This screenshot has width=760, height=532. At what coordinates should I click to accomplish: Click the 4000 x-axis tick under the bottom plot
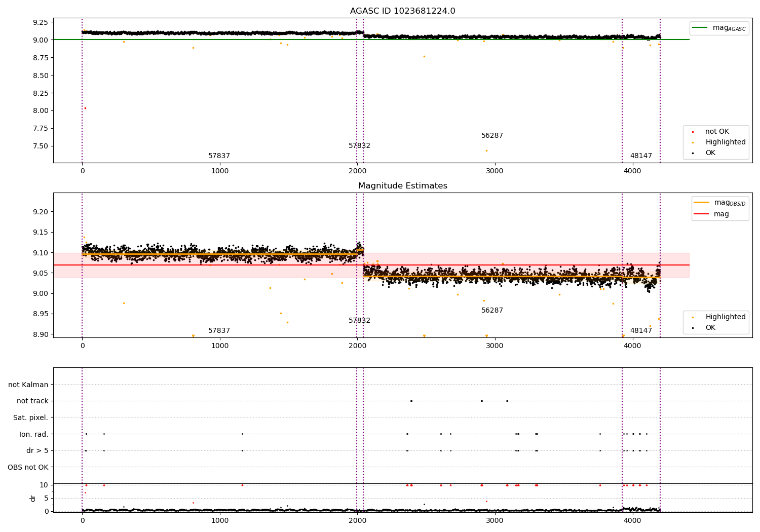(x=632, y=520)
